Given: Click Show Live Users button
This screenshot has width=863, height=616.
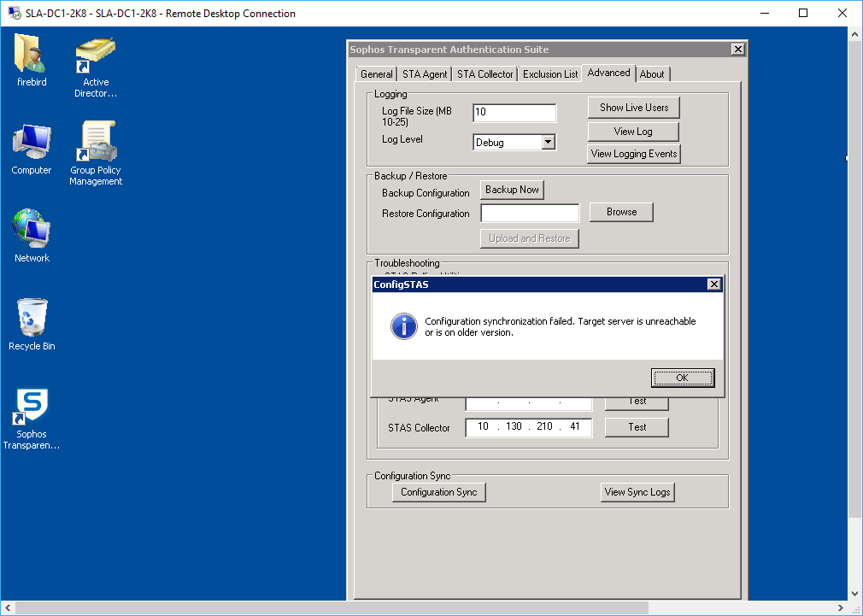Looking at the screenshot, I should [634, 108].
